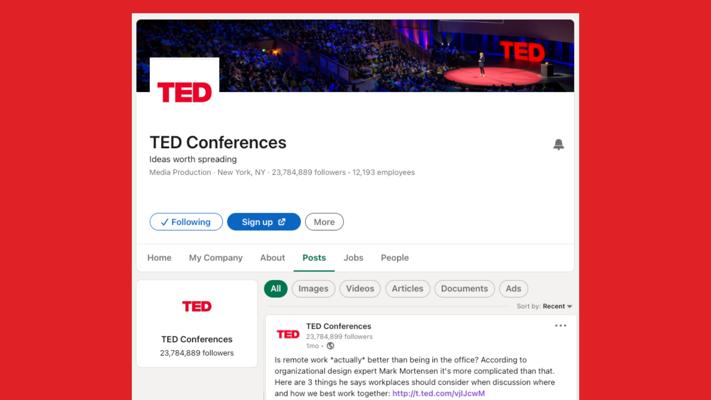This screenshot has height=400, width=711.
Task: Go to the People tab
Action: click(x=394, y=258)
